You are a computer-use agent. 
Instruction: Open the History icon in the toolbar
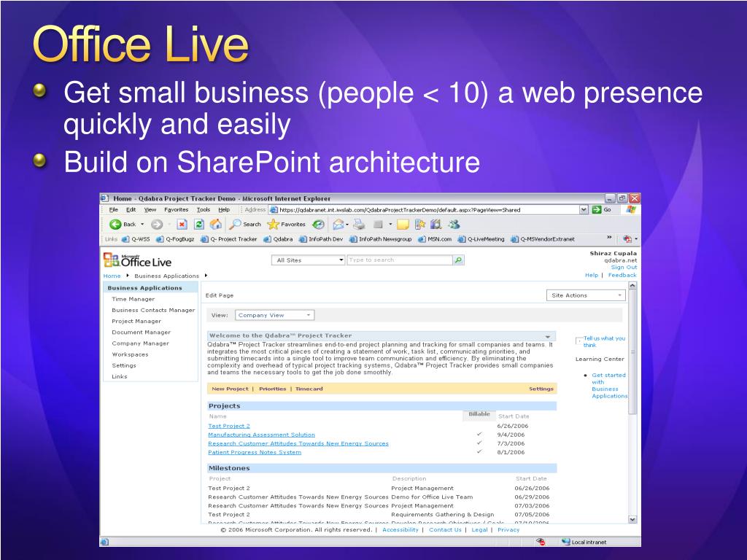pyautogui.click(x=318, y=225)
